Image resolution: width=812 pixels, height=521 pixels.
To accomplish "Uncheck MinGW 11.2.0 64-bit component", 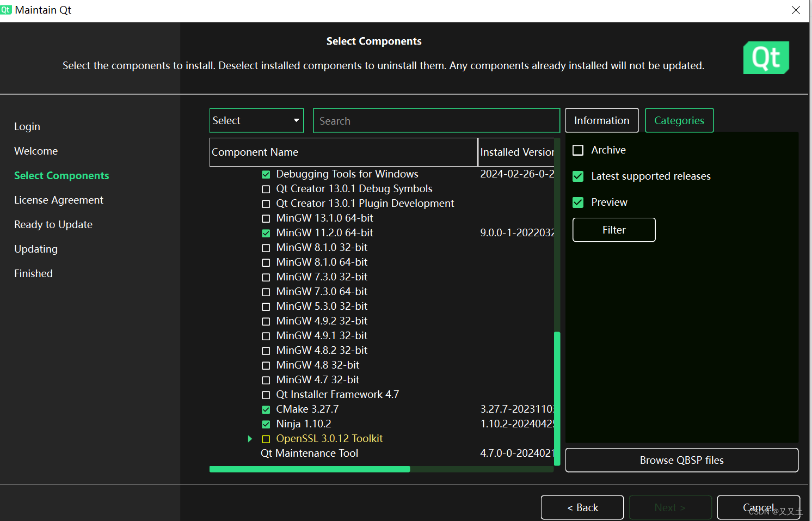I will tap(266, 234).
